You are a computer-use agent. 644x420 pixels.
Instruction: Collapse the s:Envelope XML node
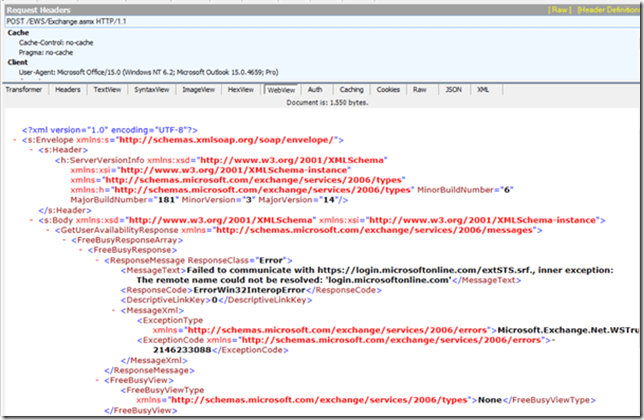pyautogui.click(x=13, y=140)
